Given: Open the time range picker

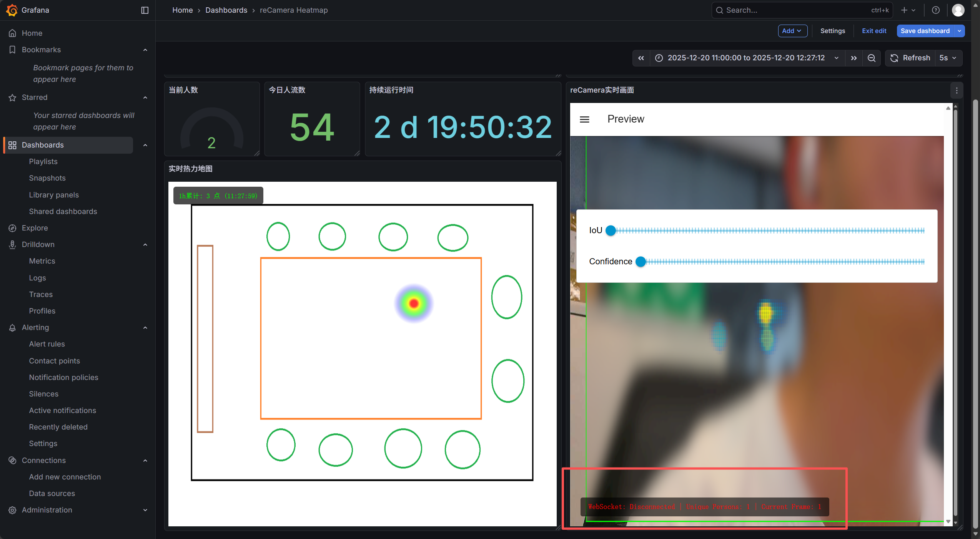Looking at the screenshot, I should [x=746, y=58].
